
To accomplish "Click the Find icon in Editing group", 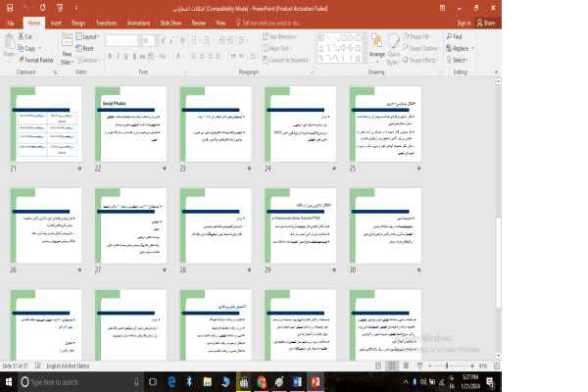I will [x=457, y=37].
